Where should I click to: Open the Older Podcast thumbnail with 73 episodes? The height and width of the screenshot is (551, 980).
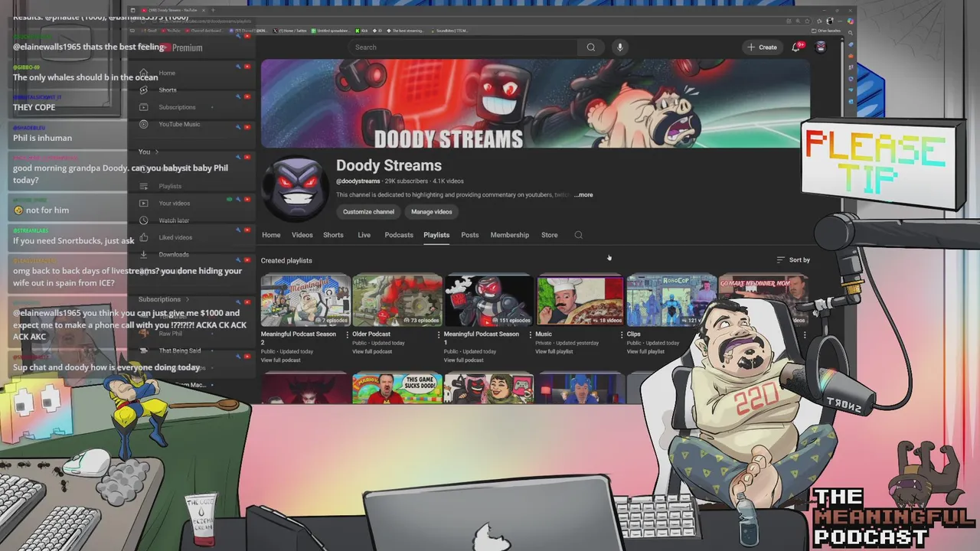tap(397, 302)
